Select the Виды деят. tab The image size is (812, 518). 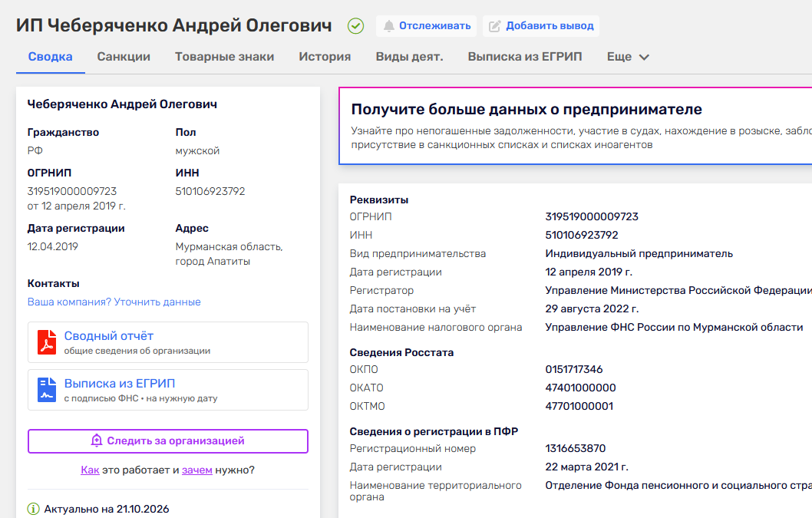(x=410, y=57)
